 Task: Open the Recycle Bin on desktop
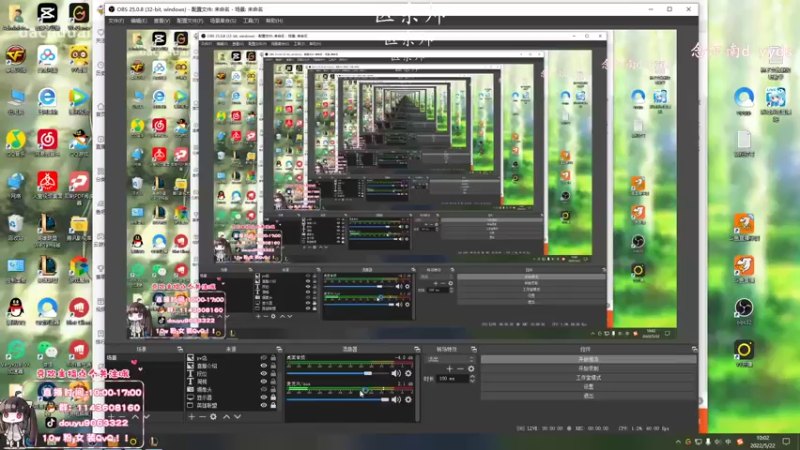16,227
